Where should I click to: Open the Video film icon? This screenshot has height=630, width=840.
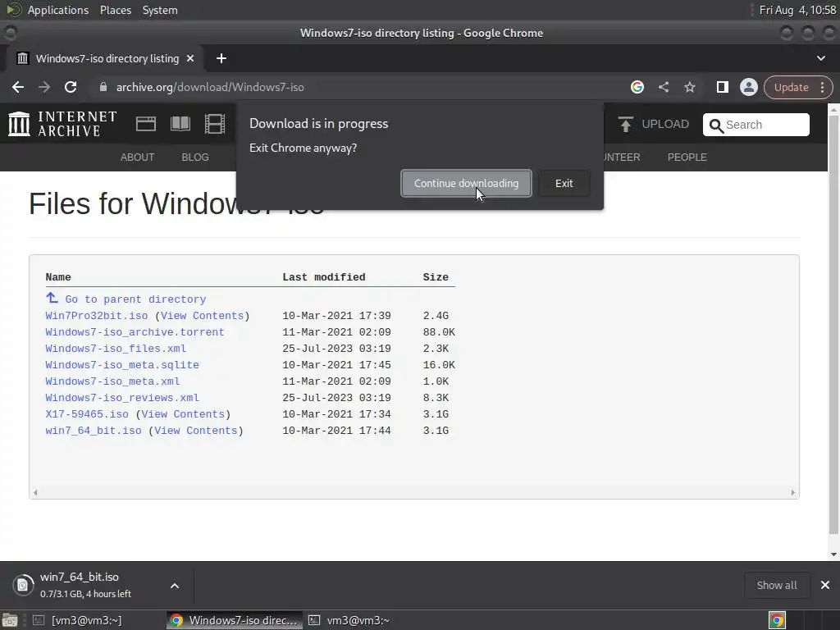(x=214, y=125)
